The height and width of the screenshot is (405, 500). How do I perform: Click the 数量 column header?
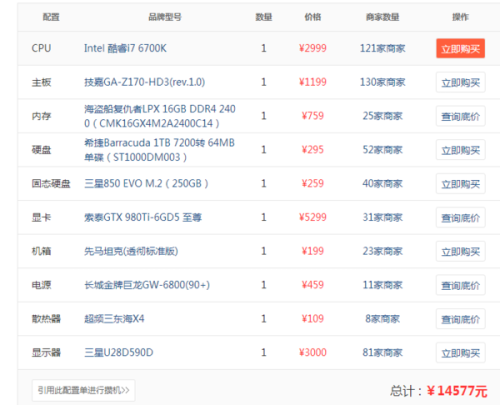coord(264,17)
